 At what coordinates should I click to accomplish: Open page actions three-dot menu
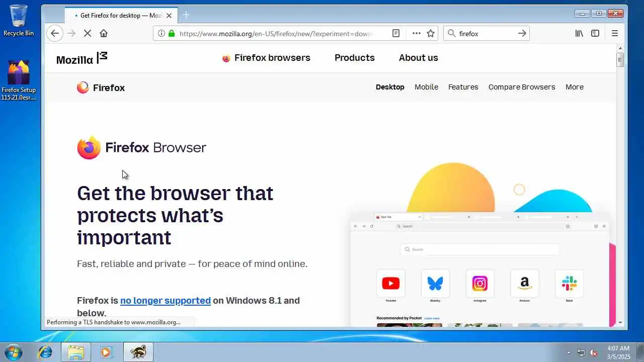[416, 33]
